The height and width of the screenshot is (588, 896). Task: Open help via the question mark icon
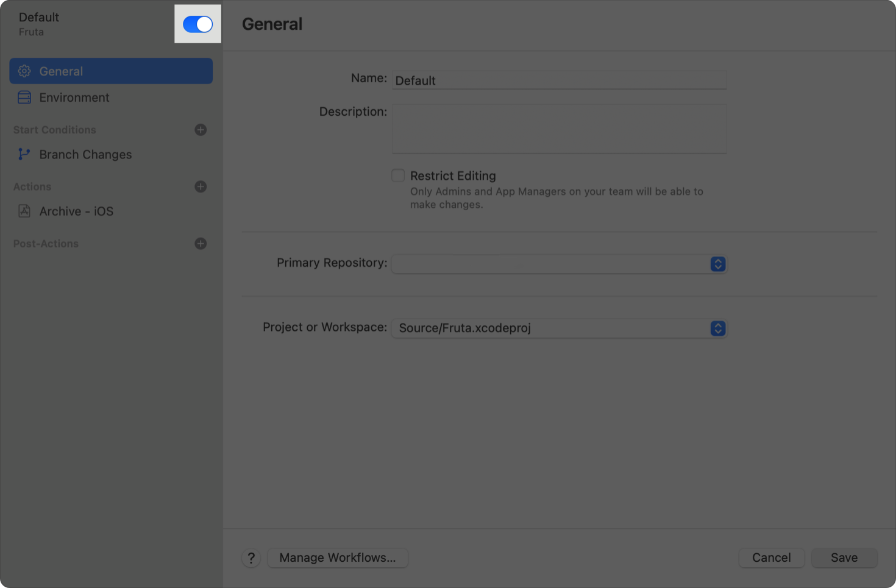[x=251, y=558]
